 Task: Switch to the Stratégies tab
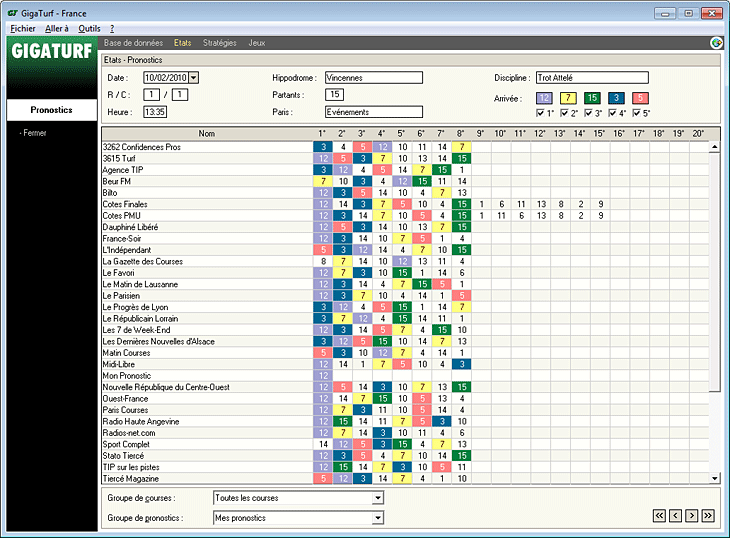coord(219,43)
